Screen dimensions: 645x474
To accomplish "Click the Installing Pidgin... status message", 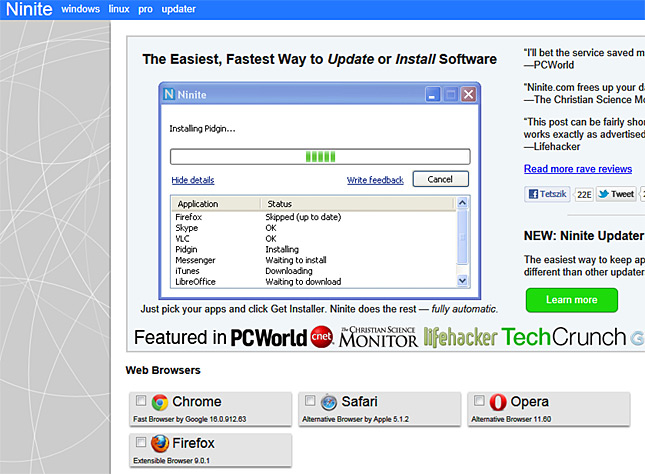I will pos(202,129).
